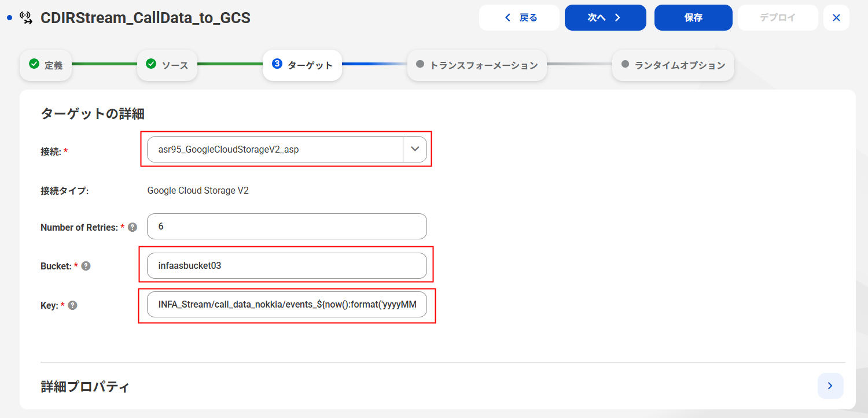Go to the 定義 step
Viewport: 868px width, 418px height.
pos(46,65)
